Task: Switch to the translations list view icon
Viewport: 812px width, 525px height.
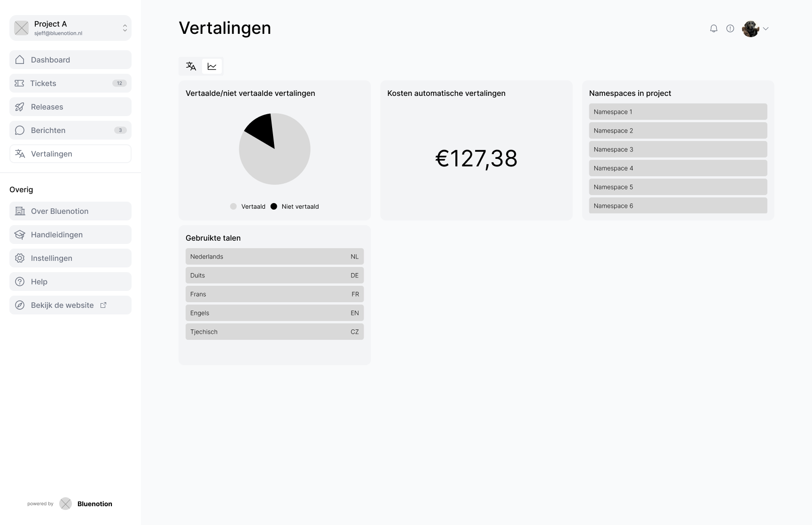Action: point(191,66)
